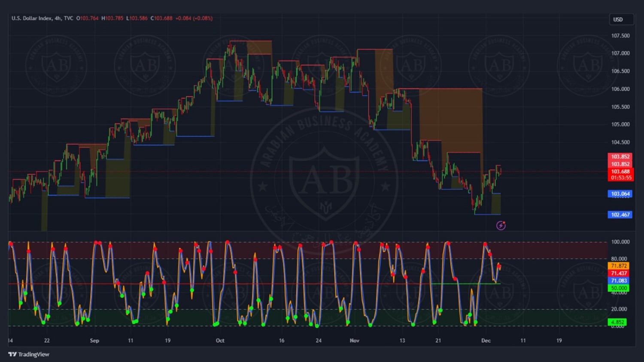Open the USD currency selector

click(x=621, y=19)
